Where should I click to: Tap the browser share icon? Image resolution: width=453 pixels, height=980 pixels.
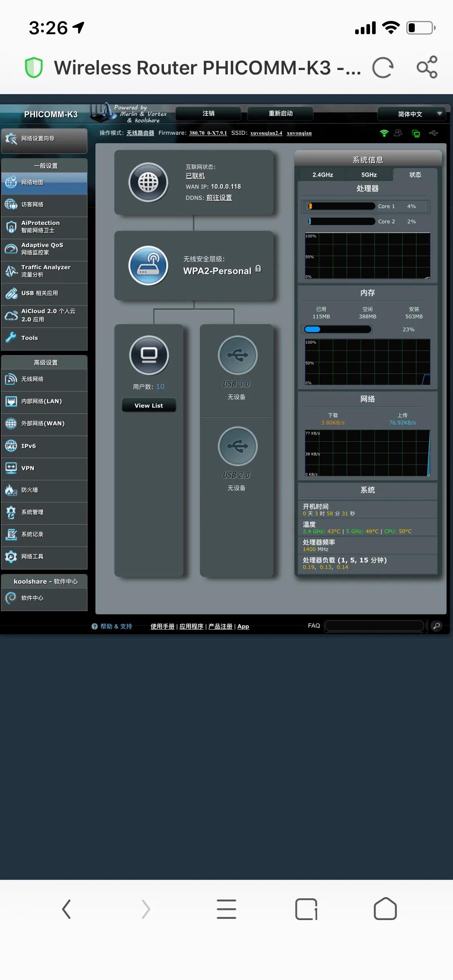pos(427,67)
